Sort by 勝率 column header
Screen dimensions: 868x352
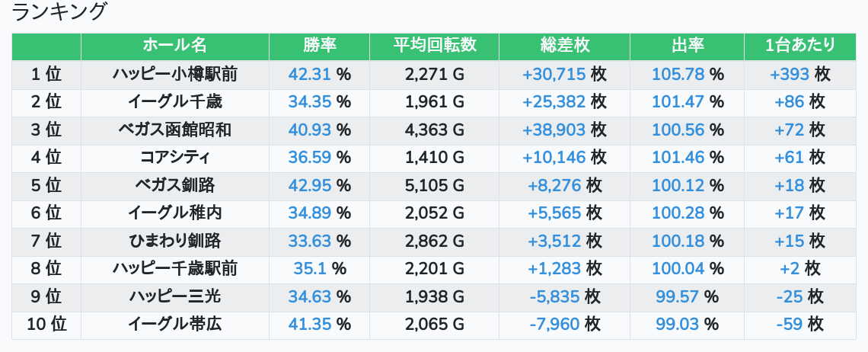[x=319, y=46]
